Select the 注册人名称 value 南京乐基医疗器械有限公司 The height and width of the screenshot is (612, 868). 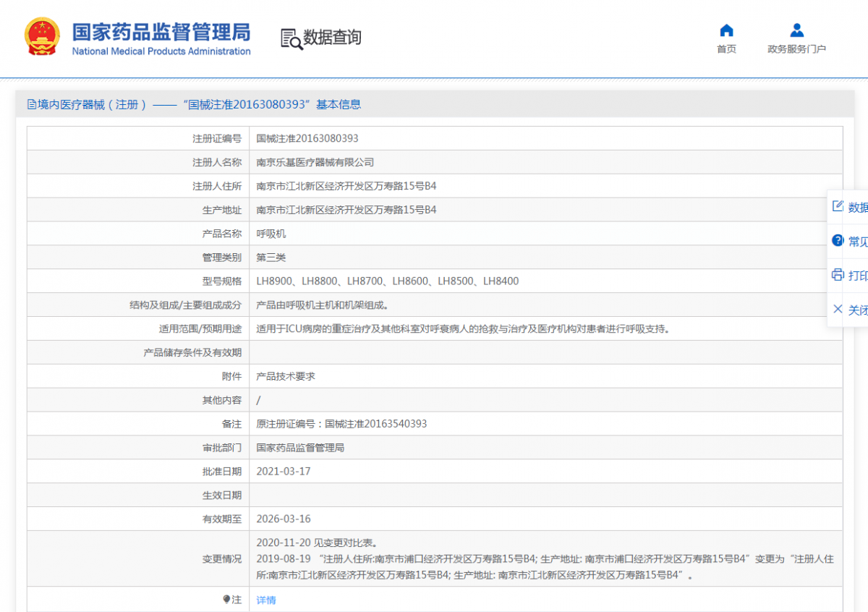pyautogui.click(x=314, y=161)
